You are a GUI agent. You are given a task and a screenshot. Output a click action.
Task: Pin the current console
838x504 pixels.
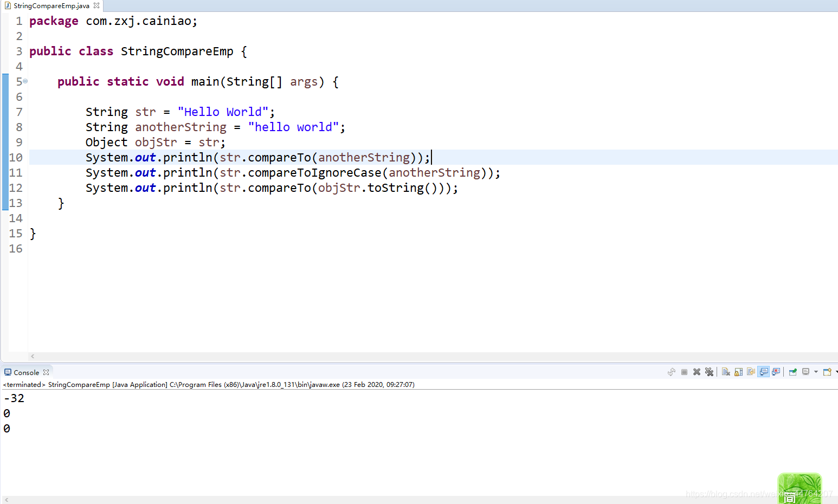(792, 372)
